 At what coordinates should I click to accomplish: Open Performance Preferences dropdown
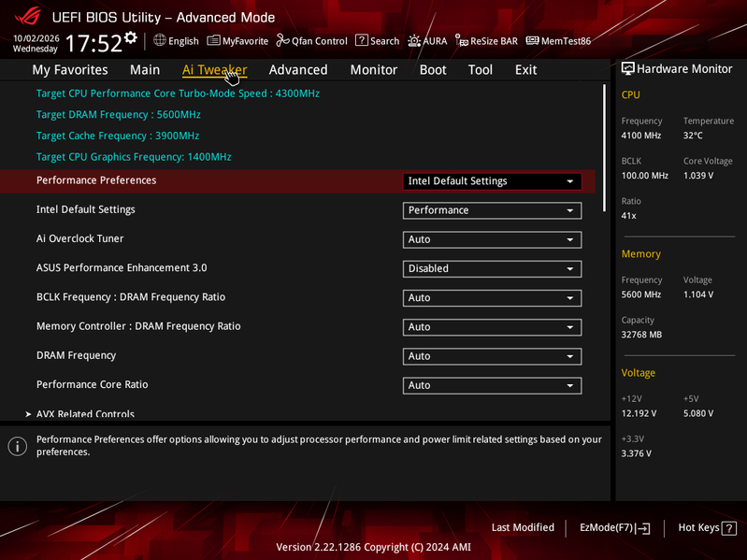(492, 181)
